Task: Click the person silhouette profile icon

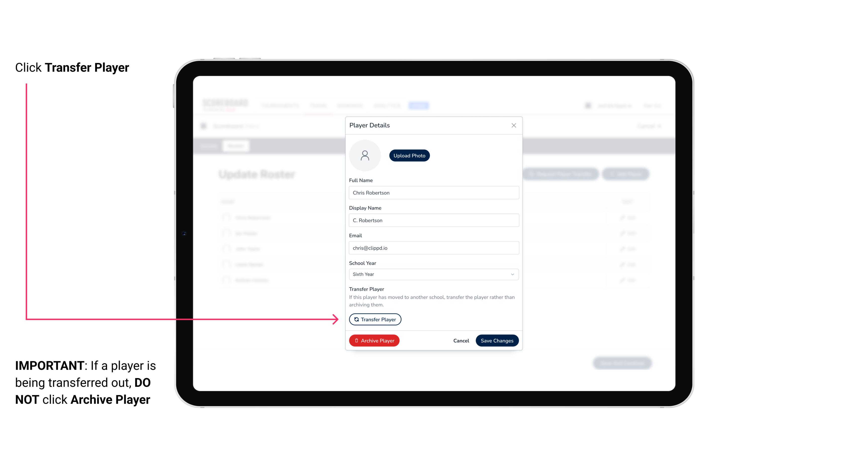Action: pos(365,155)
